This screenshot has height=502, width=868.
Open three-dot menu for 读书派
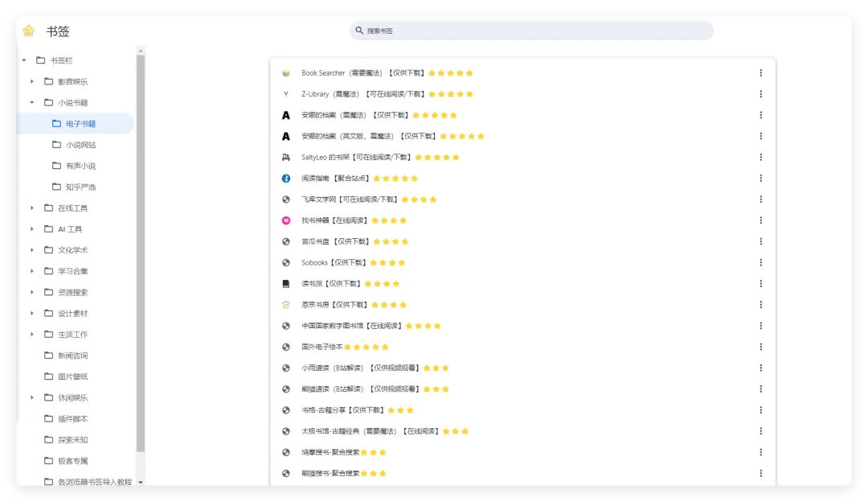coord(760,284)
